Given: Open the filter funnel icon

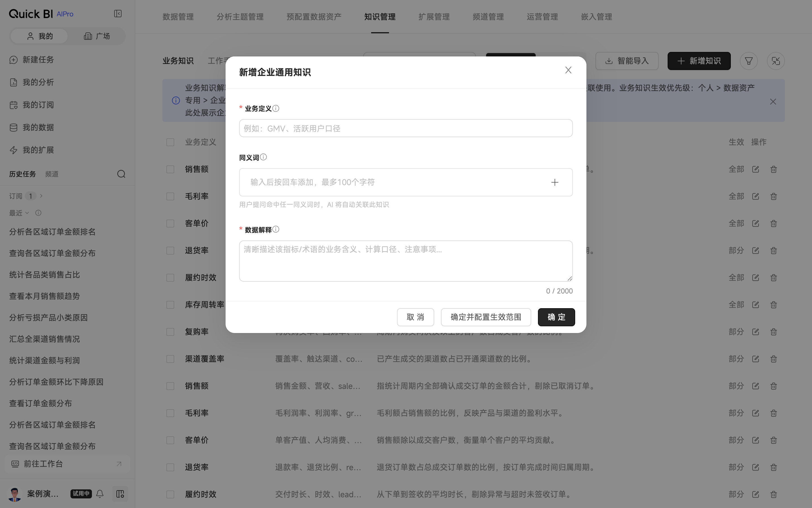Looking at the screenshot, I should point(749,61).
